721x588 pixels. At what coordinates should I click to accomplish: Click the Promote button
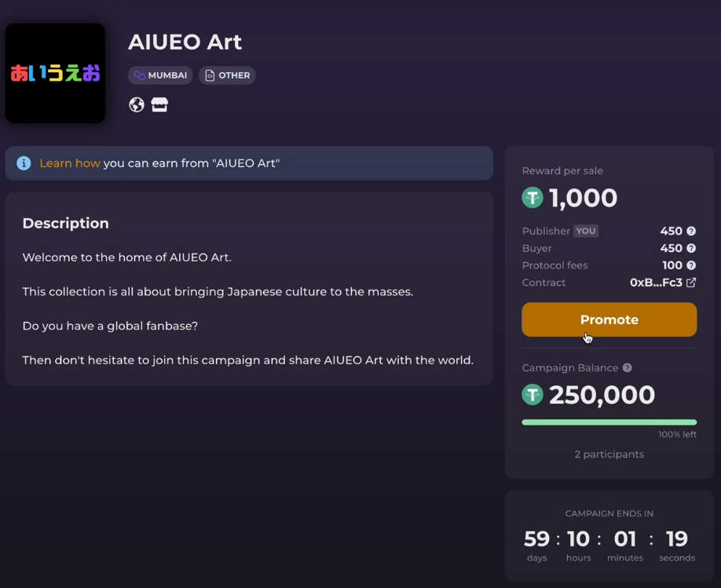click(x=609, y=320)
